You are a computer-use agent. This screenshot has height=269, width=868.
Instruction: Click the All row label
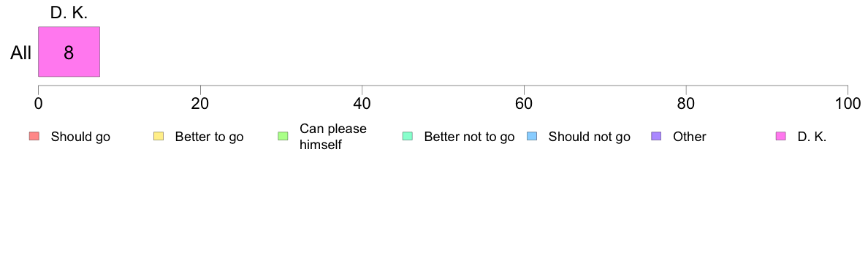click(20, 53)
